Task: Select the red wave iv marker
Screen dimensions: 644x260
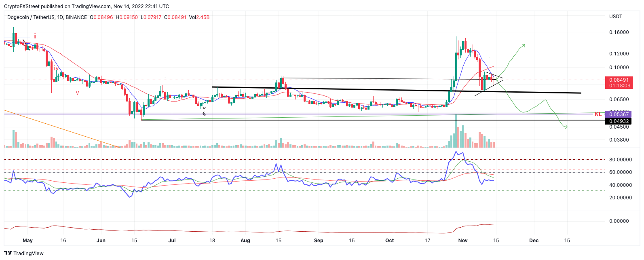Action: tap(56, 68)
